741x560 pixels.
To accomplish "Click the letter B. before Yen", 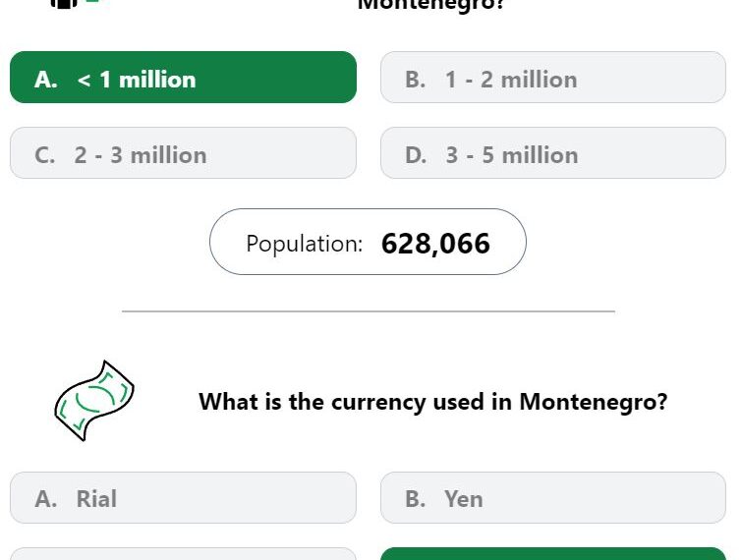I will (x=416, y=499).
